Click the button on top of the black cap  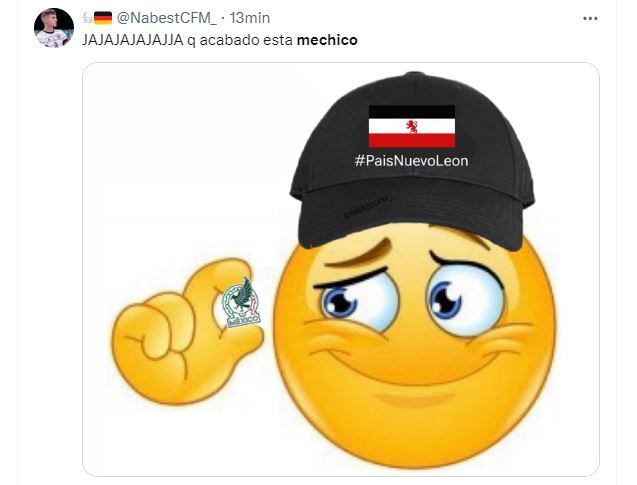(x=415, y=75)
